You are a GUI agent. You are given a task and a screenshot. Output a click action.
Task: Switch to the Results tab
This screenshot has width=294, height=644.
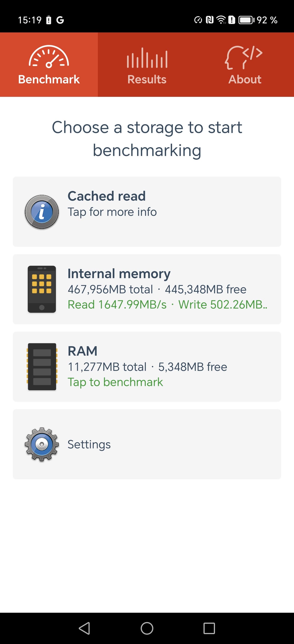147,79
